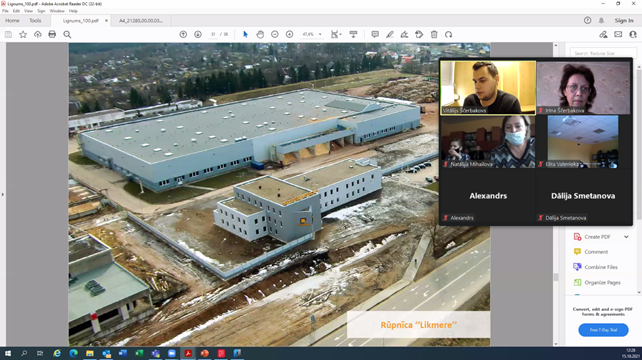This screenshot has width=642, height=360.
Task: Click the Zoom out minus icon
Action: pyautogui.click(x=275, y=34)
